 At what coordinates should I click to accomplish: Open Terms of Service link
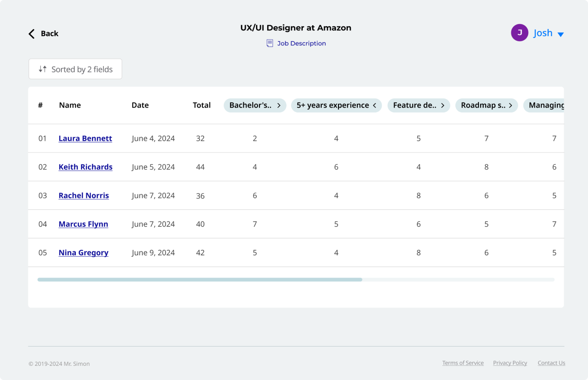tap(463, 363)
